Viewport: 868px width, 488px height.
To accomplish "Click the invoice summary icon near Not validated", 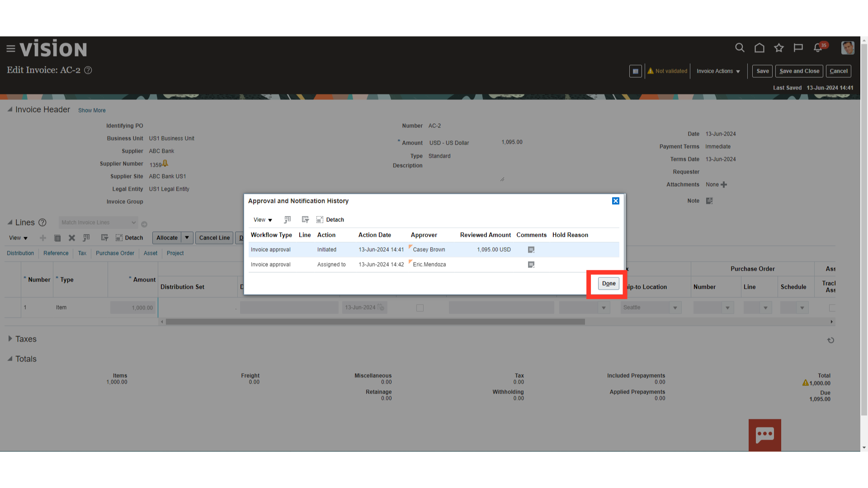I will pos(635,71).
